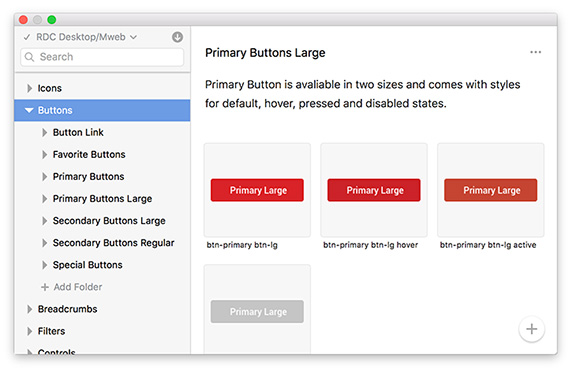This screenshot has width=576, height=381.
Task: Open the three-dots more options menu
Action: 535,52
